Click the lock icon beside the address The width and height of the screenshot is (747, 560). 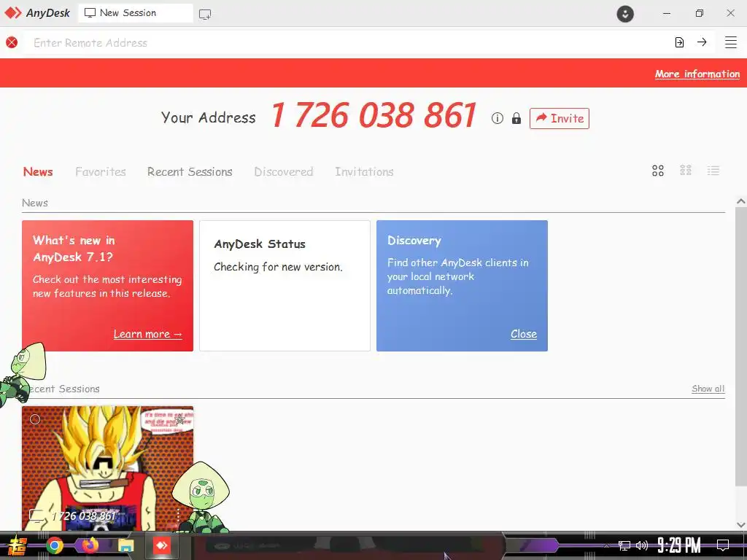point(516,118)
